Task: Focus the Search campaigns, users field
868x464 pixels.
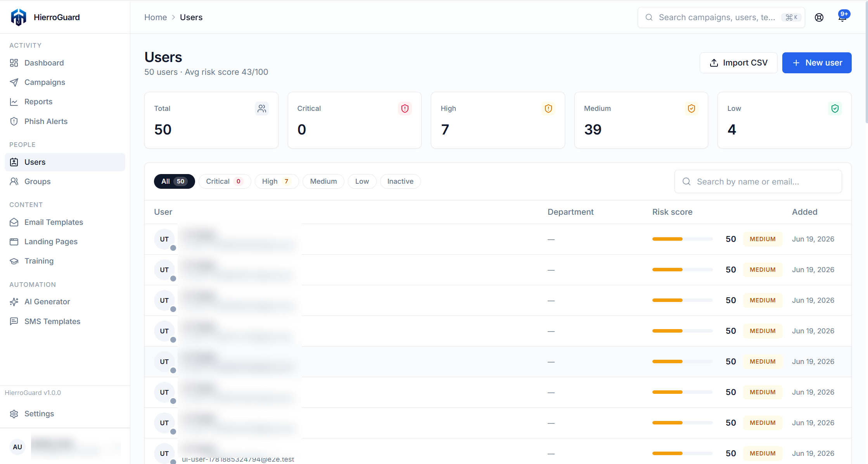Action: point(721,17)
